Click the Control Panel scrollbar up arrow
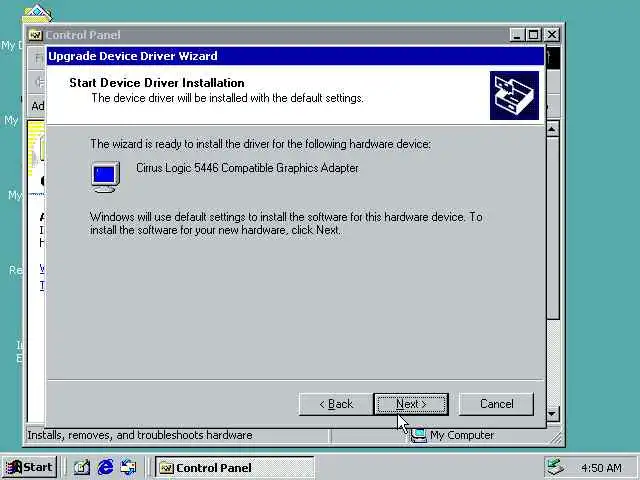The image size is (640, 480). pyautogui.click(x=552, y=129)
